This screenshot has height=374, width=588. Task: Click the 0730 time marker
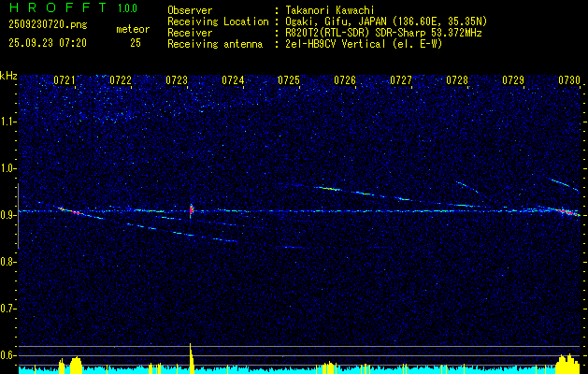coord(569,79)
